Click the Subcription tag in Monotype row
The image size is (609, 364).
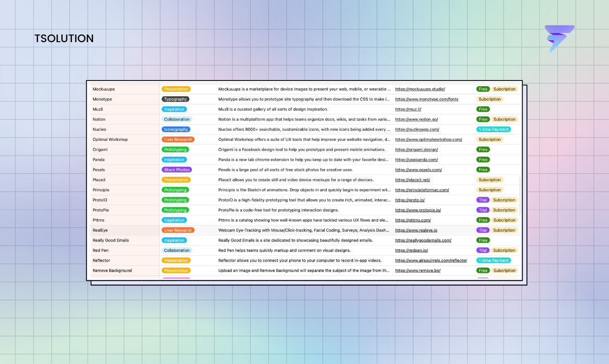(x=490, y=99)
